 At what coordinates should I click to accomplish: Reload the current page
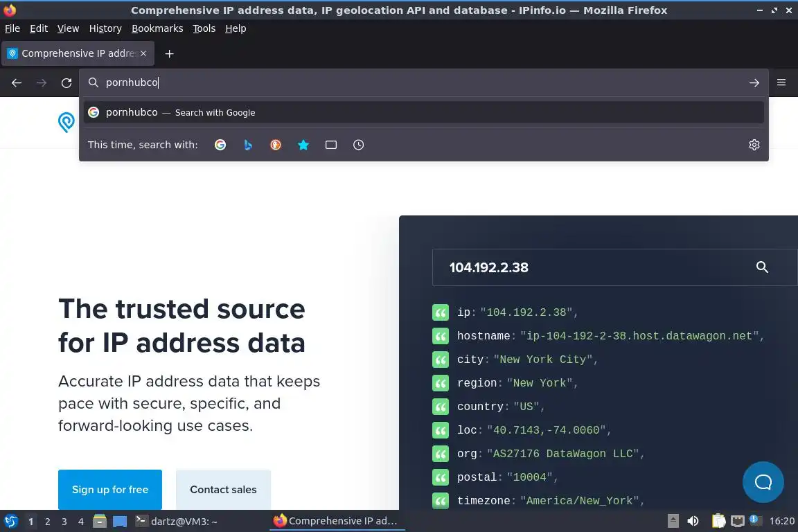[66, 82]
